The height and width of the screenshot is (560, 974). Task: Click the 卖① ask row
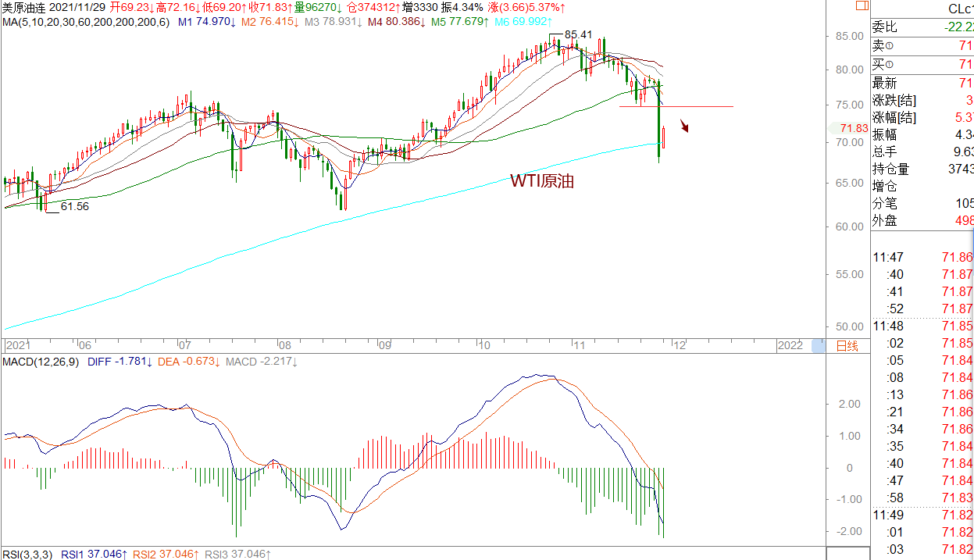[x=922, y=46]
